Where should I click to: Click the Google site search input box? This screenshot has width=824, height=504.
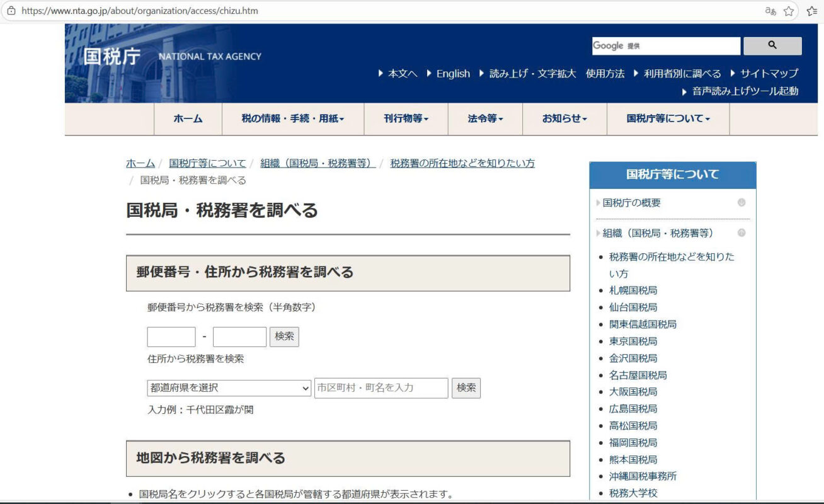(666, 46)
